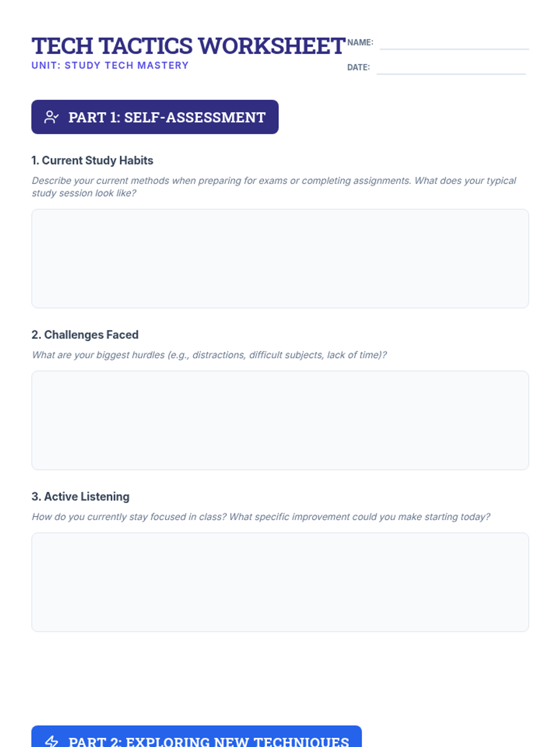Click the 'Self-Assessment' text in the Part 1 banner
This screenshot has height=747, width=560.
click(x=195, y=117)
